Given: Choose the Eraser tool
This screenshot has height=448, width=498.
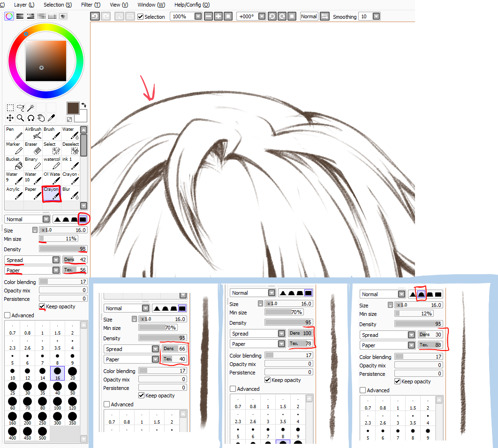Looking at the screenshot, I should [33, 148].
